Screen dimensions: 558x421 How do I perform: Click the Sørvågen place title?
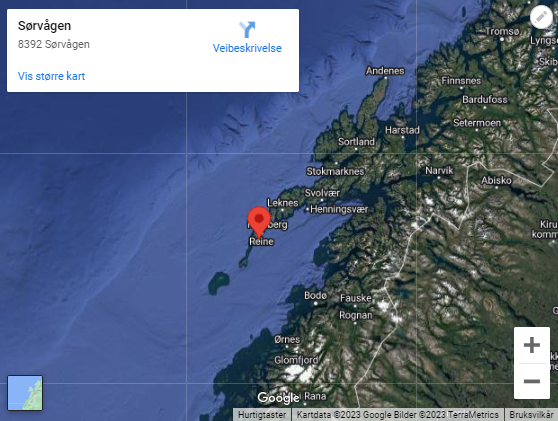[44, 26]
